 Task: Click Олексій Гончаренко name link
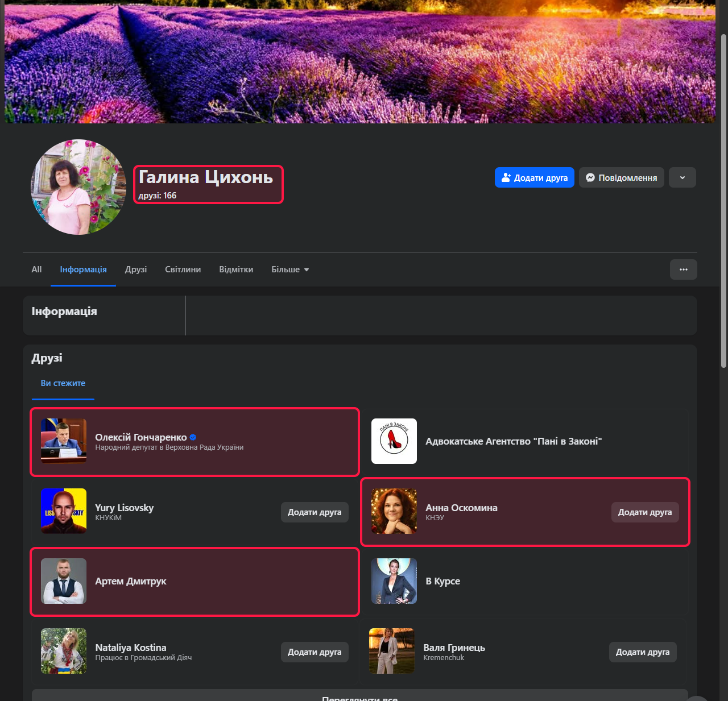(x=141, y=437)
